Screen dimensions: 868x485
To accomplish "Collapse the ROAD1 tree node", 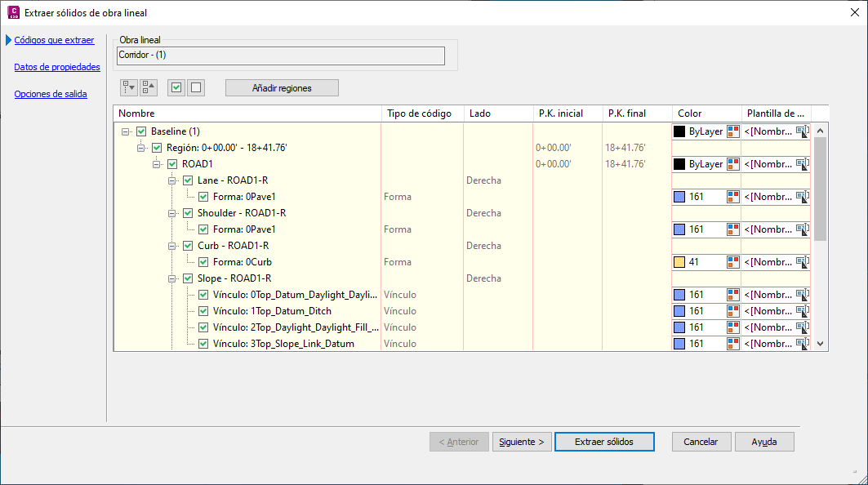I will 157,164.
